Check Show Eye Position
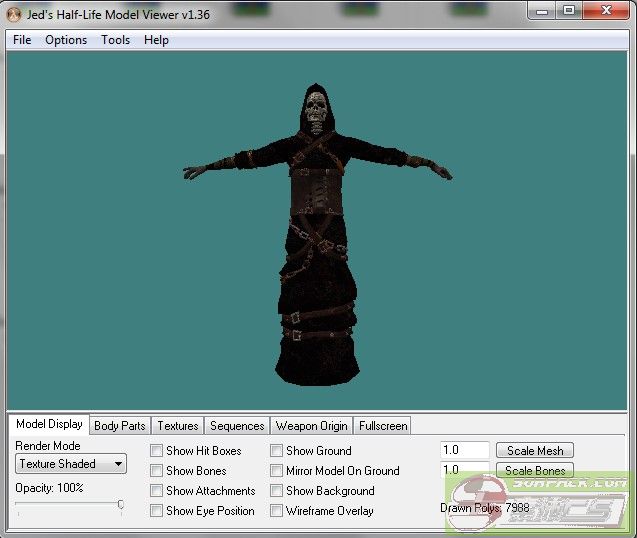The image size is (637, 538). (x=156, y=511)
